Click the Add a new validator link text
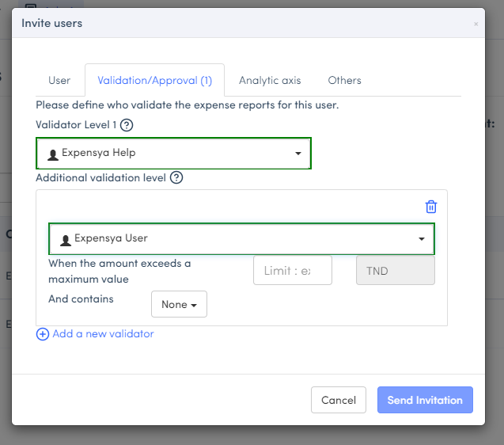 point(103,334)
